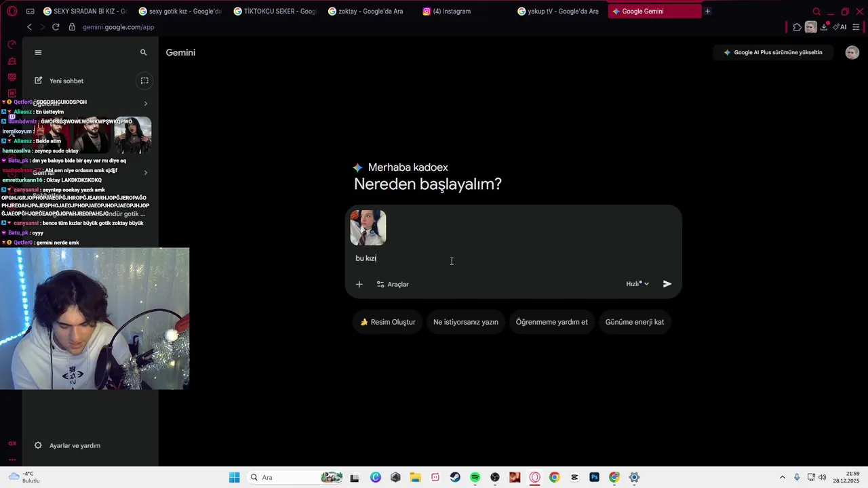The image size is (868, 488).
Task: Open the volume speaker tray icon
Action: coord(823,477)
